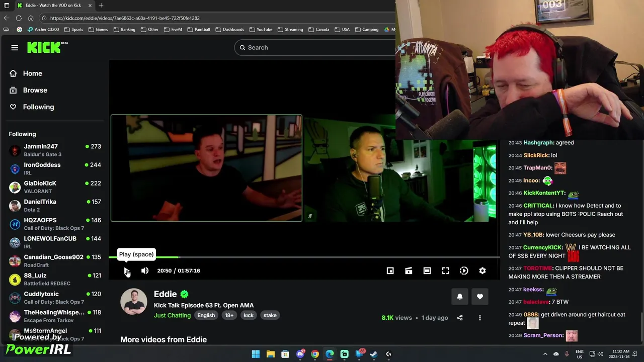Click the browser back arrow

[x=6, y=18]
